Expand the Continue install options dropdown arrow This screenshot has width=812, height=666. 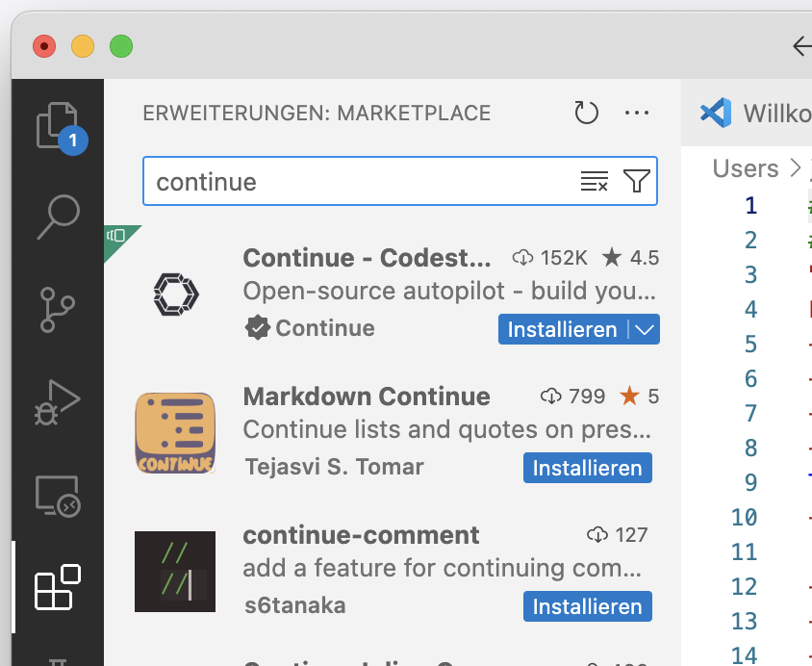[x=645, y=329]
